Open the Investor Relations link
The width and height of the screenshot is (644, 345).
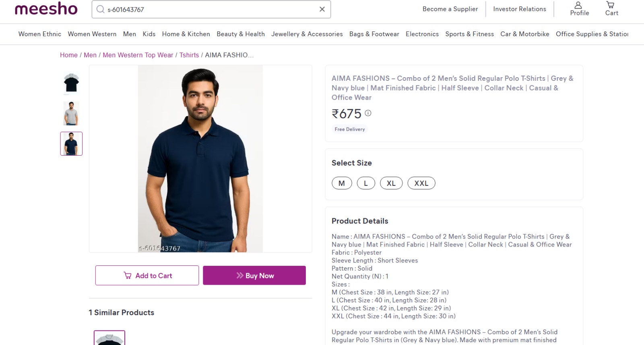[519, 9]
